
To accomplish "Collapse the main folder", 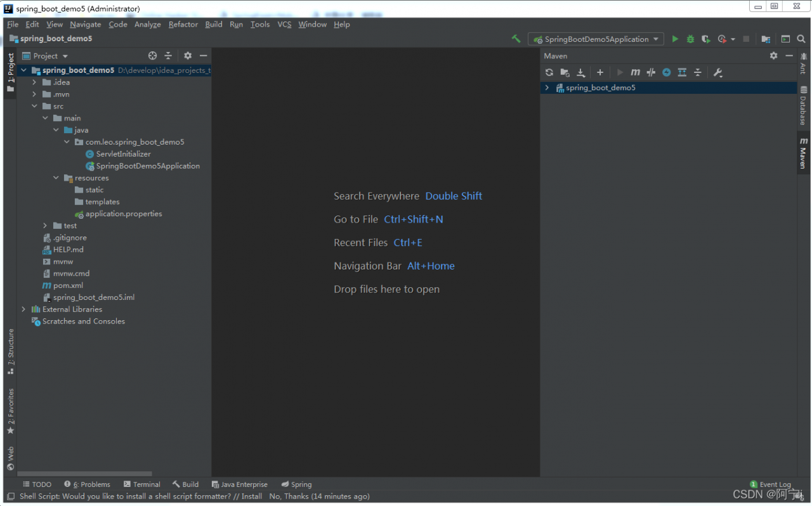I will tap(46, 119).
